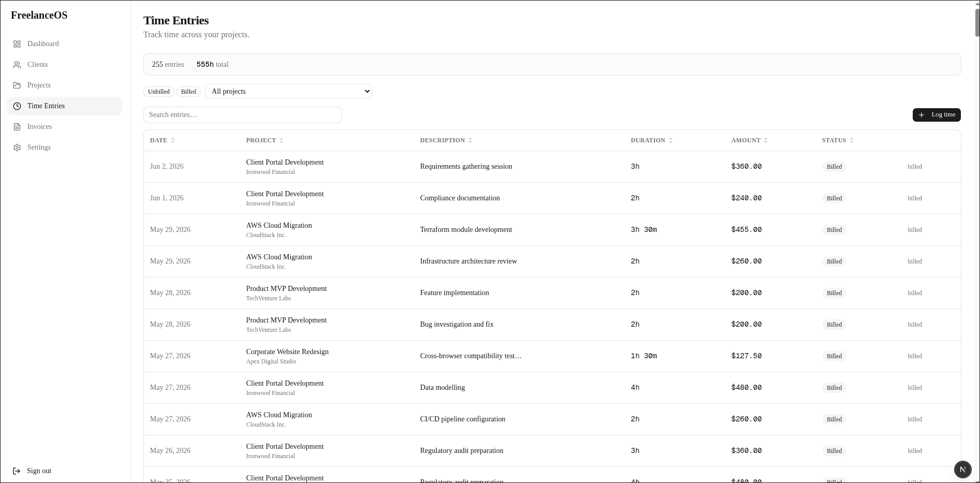Focus the Search entries field

[x=243, y=115]
